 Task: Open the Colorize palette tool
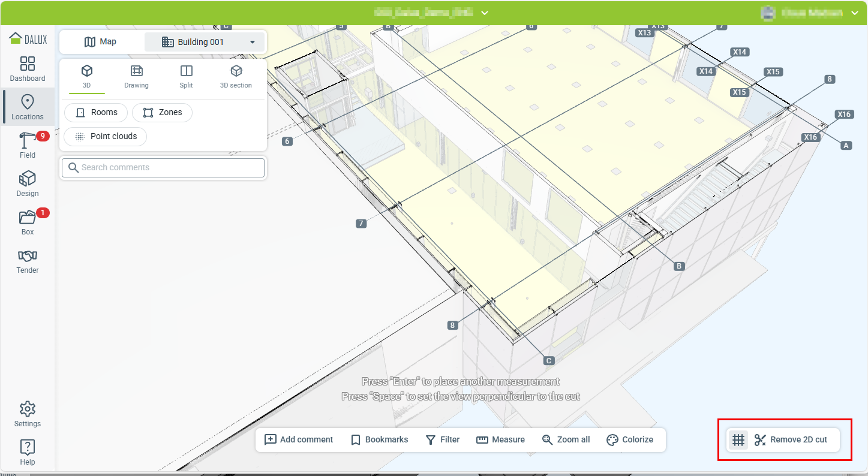(629, 439)
